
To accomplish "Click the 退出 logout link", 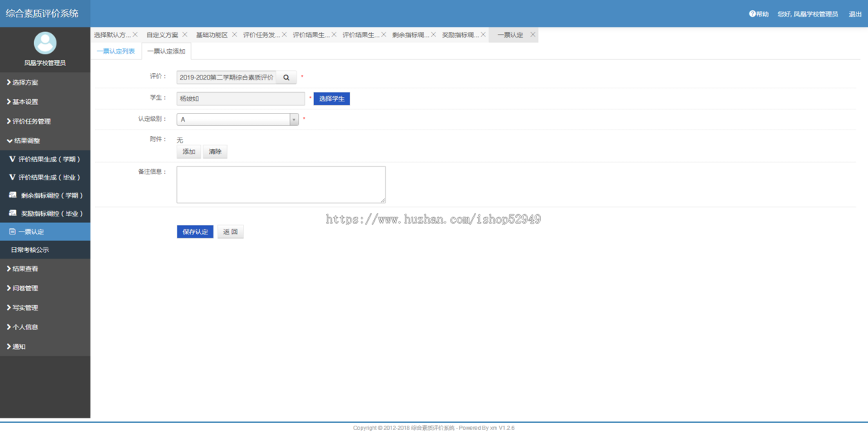I will (855, 14).
